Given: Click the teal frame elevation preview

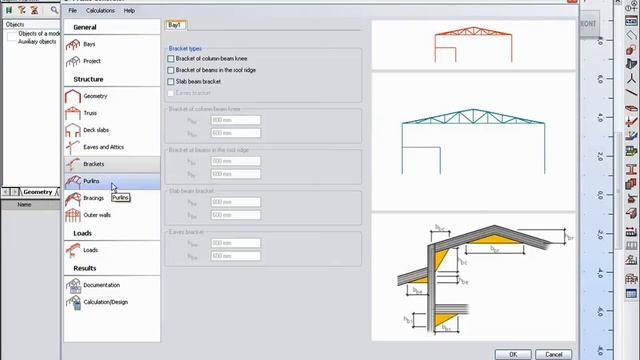Looking at the screenshot, I should pos(473,141).
